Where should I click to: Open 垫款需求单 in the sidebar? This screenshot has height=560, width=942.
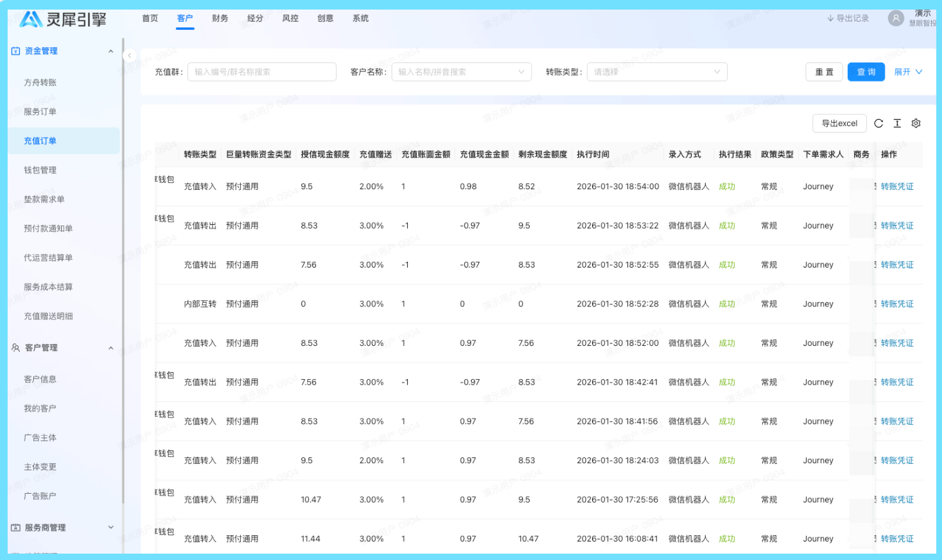pyautogui.click(x=64, y=199)
